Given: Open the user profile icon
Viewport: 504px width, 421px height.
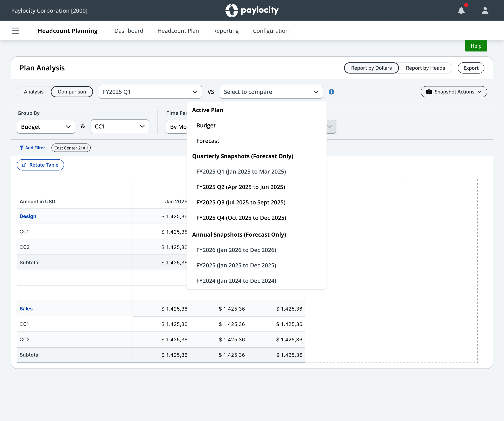Looking at the screenshot, I should [485, 10].
